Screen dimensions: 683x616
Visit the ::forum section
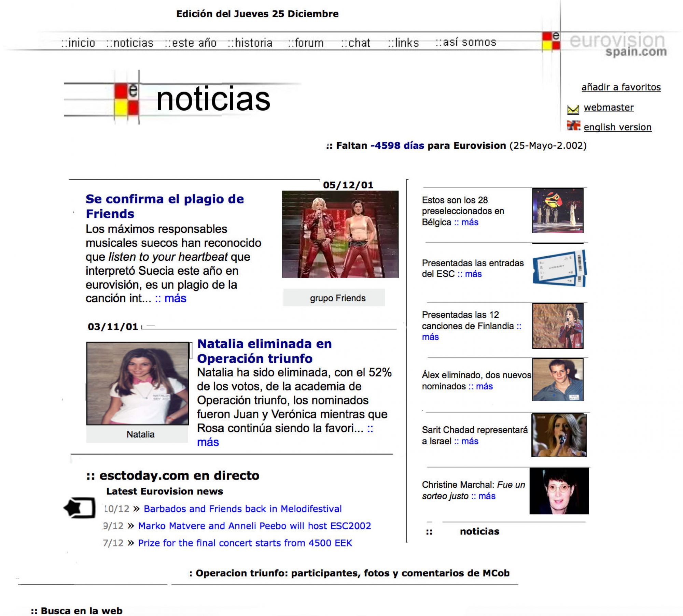306,43
